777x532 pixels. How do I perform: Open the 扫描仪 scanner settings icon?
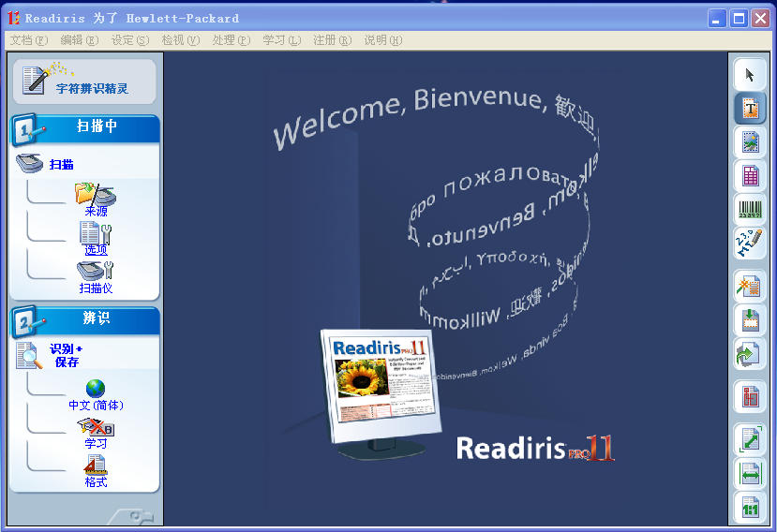[x=96, y=271]
